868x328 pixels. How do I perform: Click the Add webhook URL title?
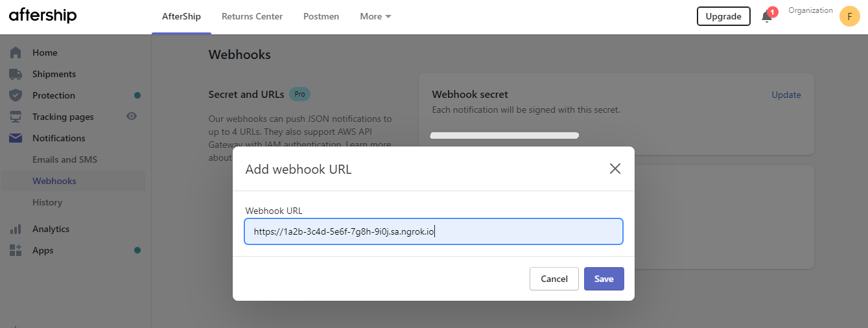click(x=298, y=169)
